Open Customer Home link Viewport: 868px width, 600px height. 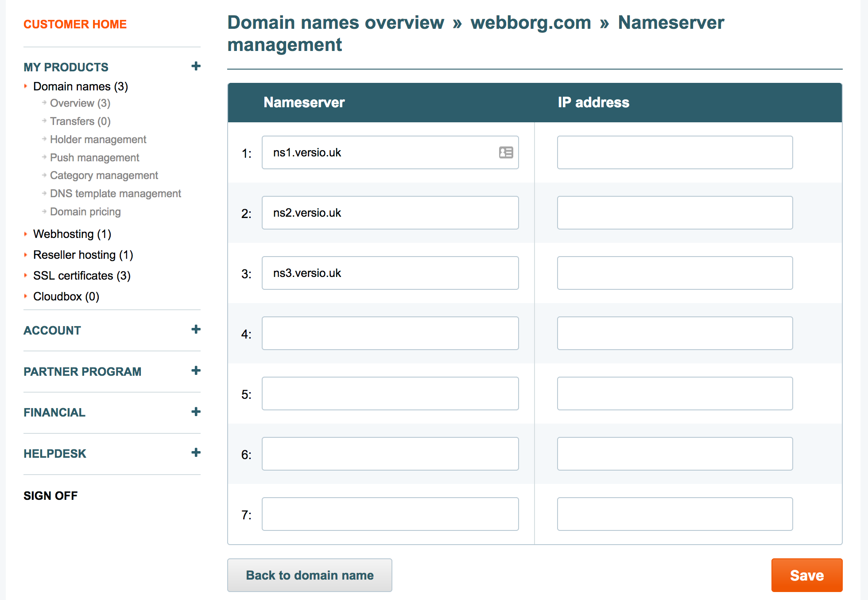(x=75, y=24)
